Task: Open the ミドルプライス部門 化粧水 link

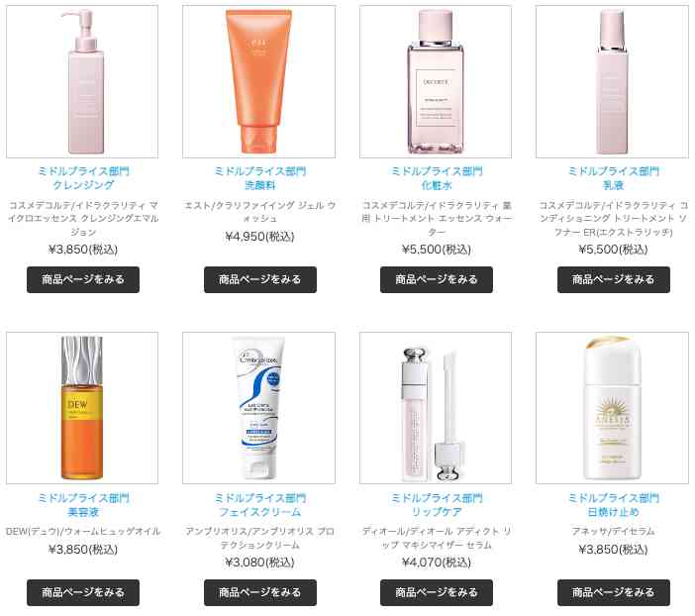Action: coord(437,178)
